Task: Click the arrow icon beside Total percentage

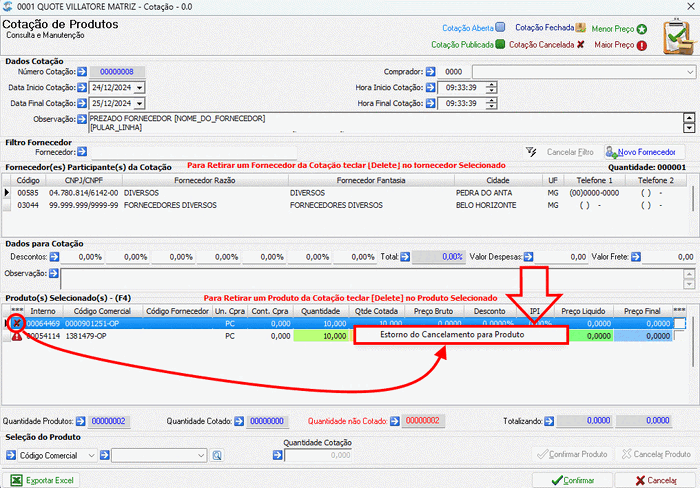Action: pyautogui.click(x=405, y=257)
